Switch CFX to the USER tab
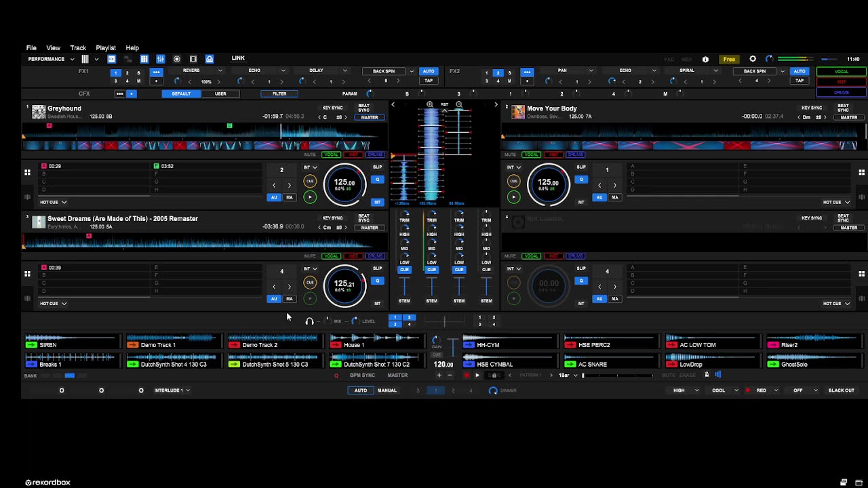Viewport: 868px width, 488px height. point(220,94)
